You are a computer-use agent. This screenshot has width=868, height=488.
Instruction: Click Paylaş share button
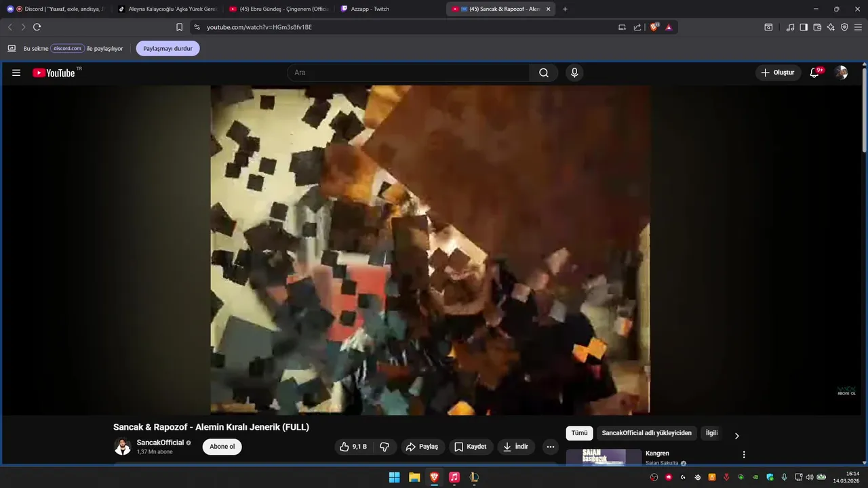tap(422, 447)
